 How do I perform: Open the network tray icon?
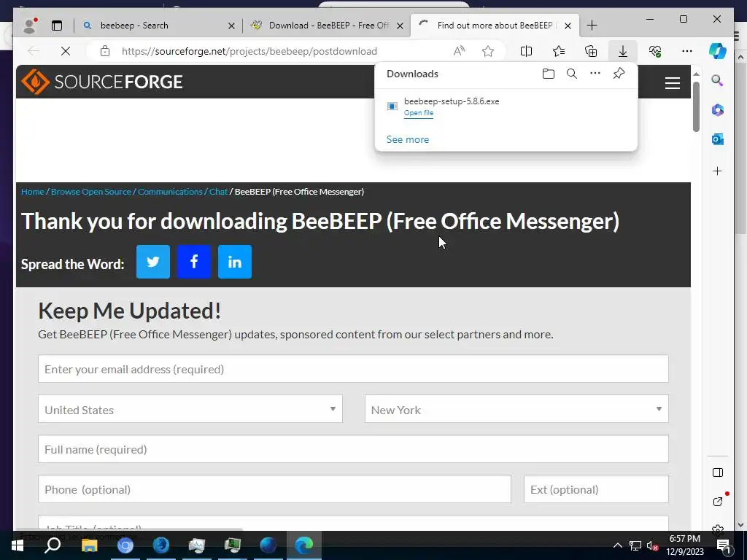pyautogui.click(x=635, y=545)
